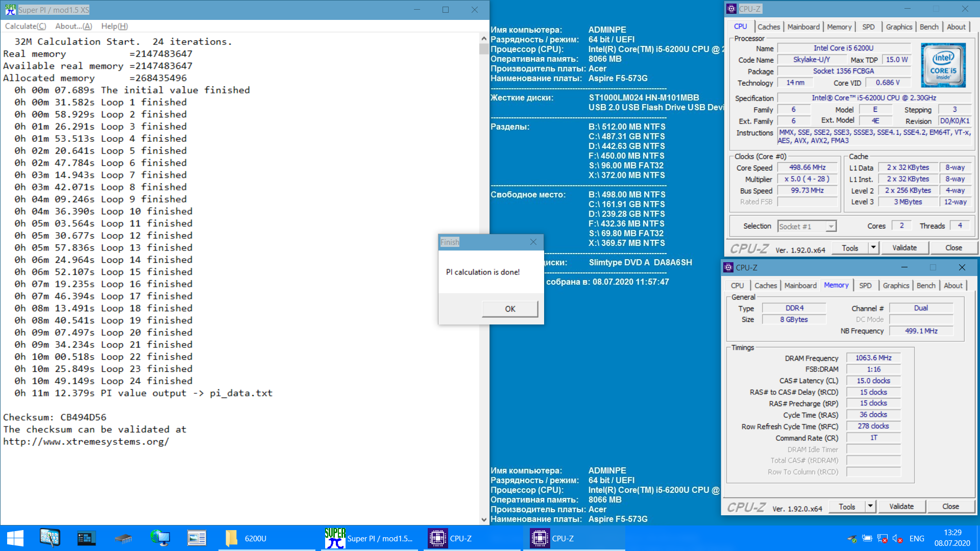Click Super PI scrollbar down arrow
Screen dimensions: 980x551
click(484, 520)
